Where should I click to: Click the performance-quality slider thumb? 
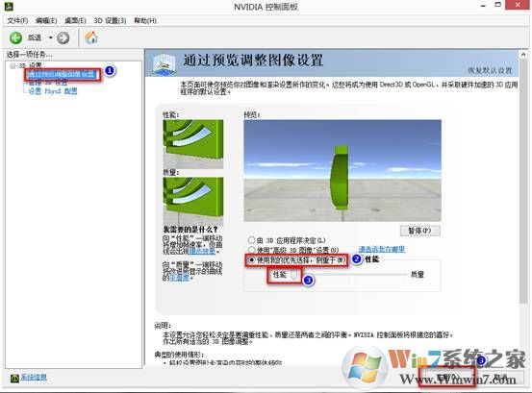pos(294,275)
